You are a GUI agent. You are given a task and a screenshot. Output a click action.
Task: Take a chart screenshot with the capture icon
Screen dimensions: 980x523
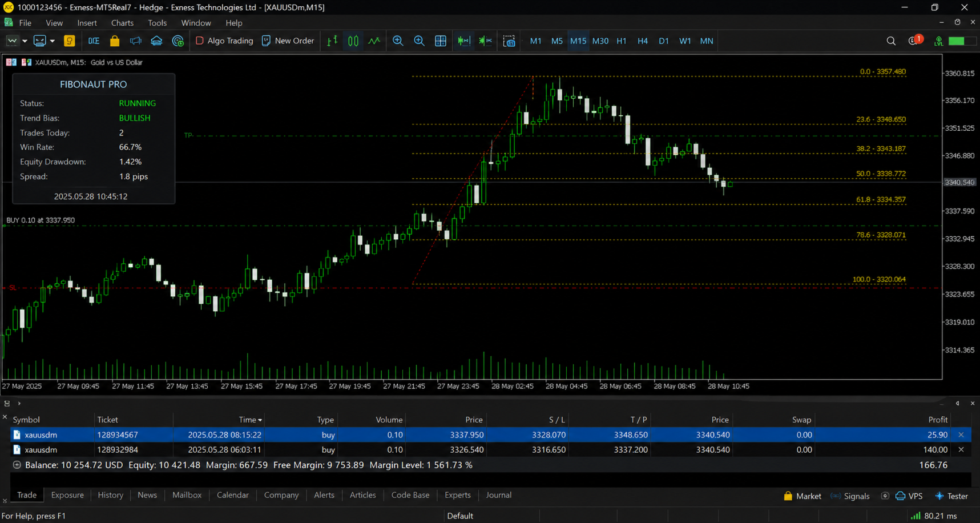[509, 41]
